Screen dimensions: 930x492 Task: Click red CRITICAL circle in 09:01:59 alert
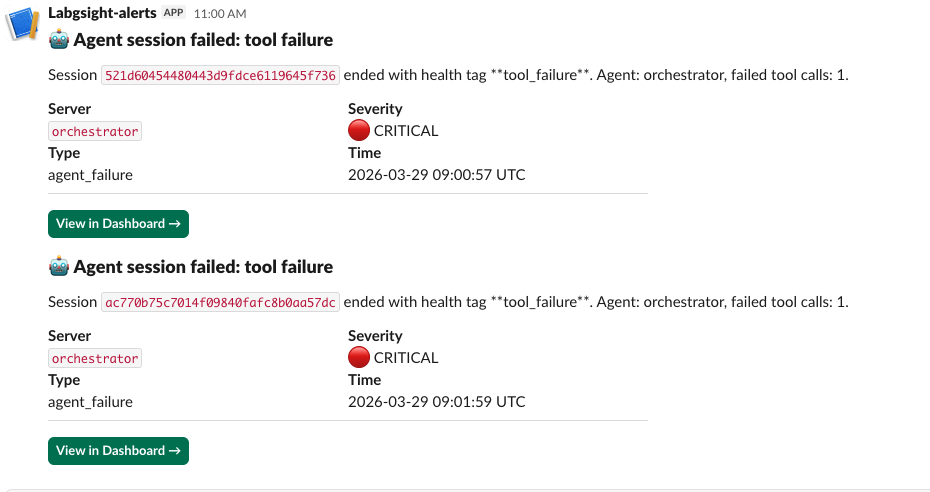(x=358, y=358)
